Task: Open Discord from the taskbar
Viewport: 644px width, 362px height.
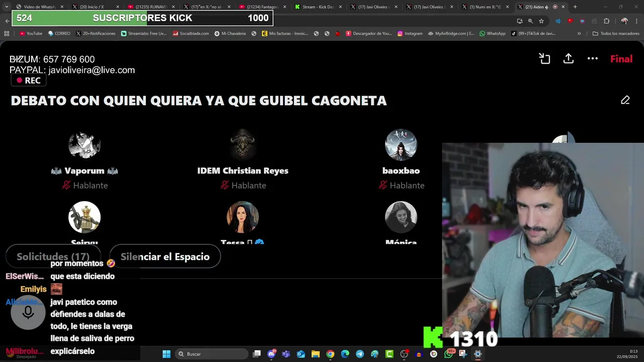Action: [x=272, y=354]
